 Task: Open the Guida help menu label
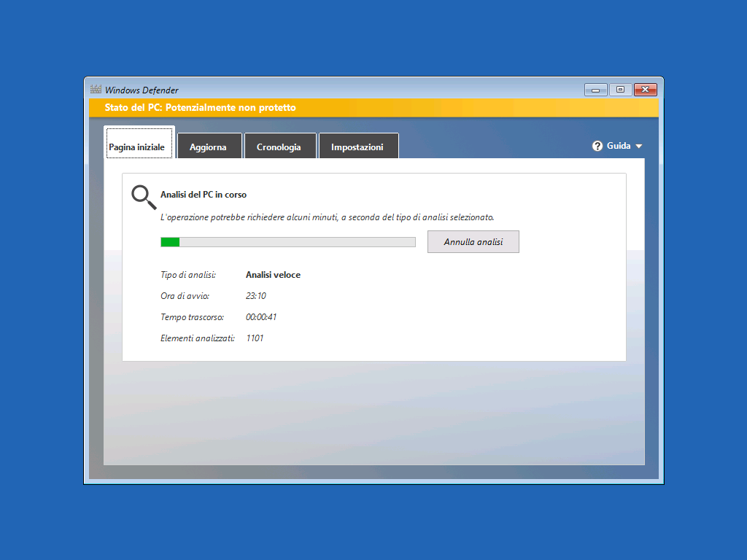(x=619, y=146)
